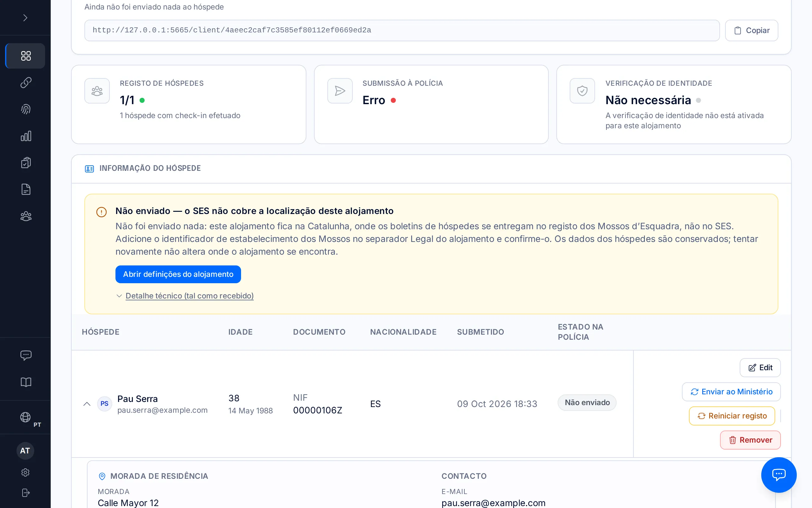Click the guest name Pau Serra
This screenshot has height=508, width=812.
[138, 399]
